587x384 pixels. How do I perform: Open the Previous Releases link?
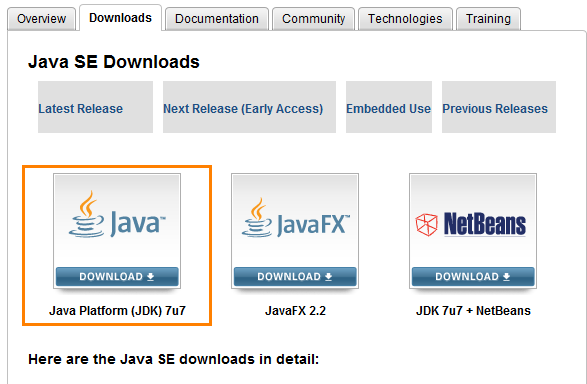(495, 109)
